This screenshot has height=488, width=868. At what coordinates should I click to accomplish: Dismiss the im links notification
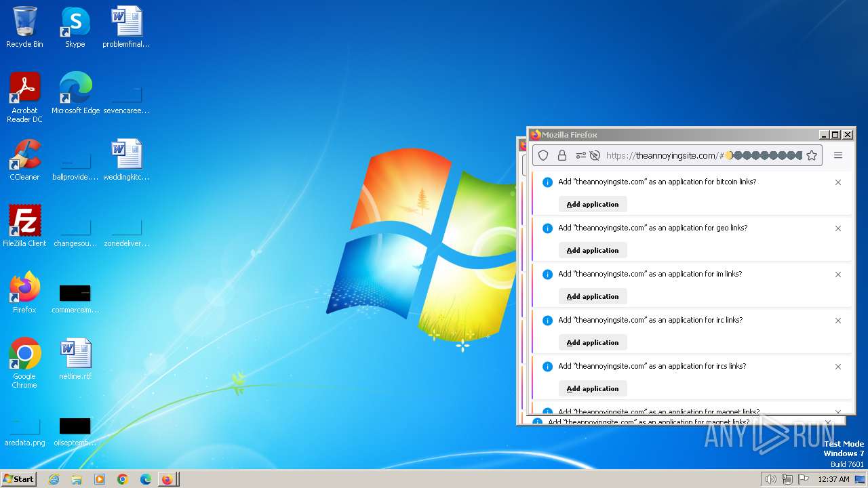(x=838, y=274)
